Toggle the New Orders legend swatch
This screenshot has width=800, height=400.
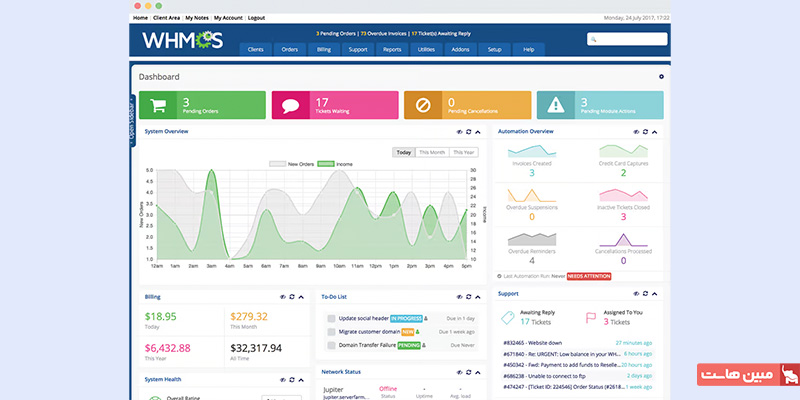(278, 164)
